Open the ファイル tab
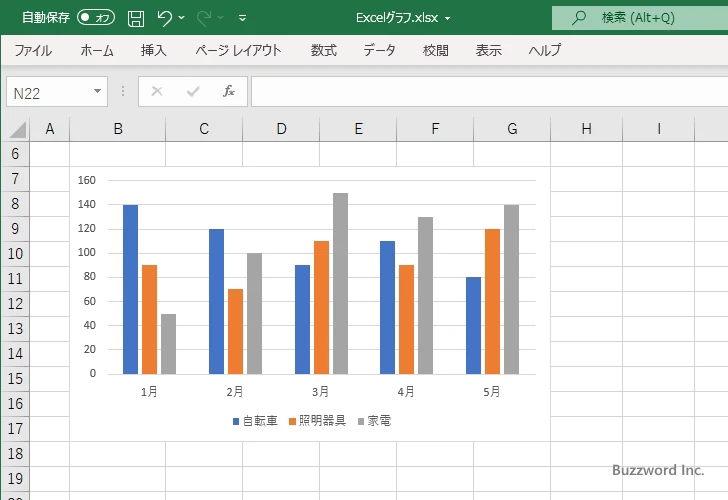Image resolution: width=728 pixels, height=500 pixels. [x=33, y=50]
